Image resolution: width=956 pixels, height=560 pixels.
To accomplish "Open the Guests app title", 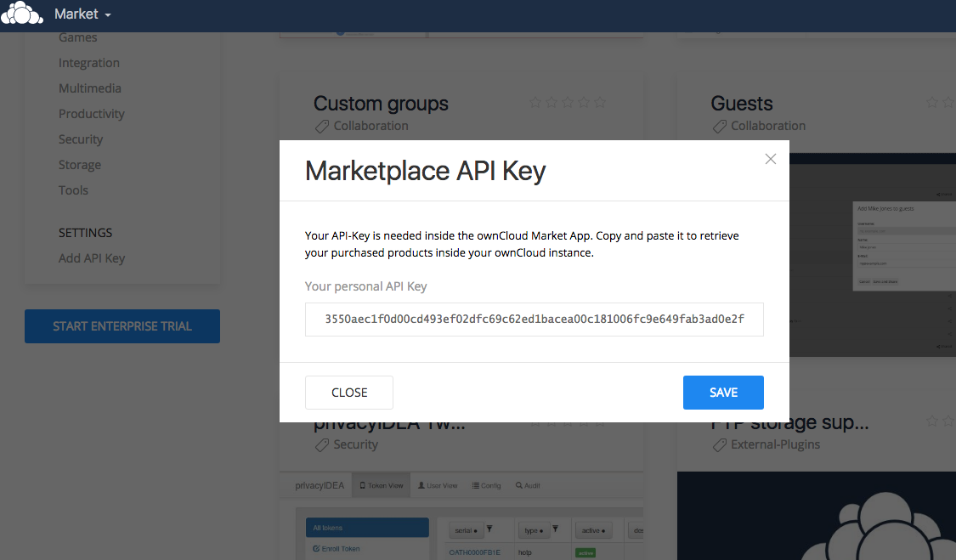I will [741, 104].
